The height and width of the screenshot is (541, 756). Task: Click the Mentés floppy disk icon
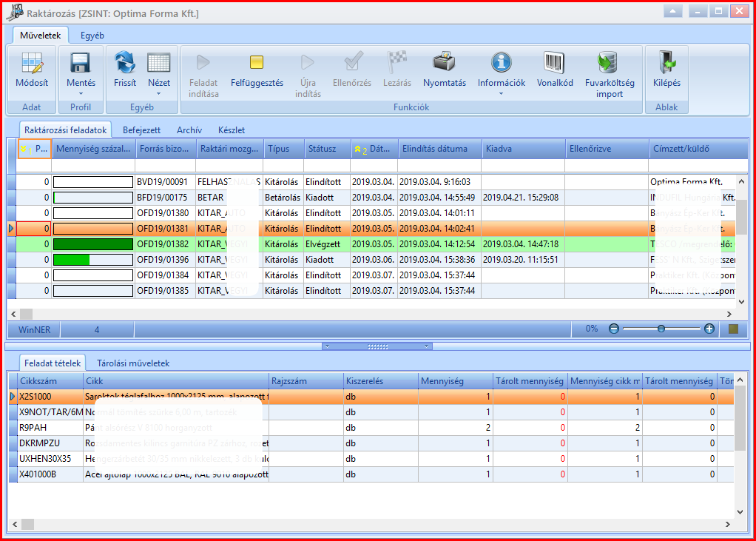(81, 63)
